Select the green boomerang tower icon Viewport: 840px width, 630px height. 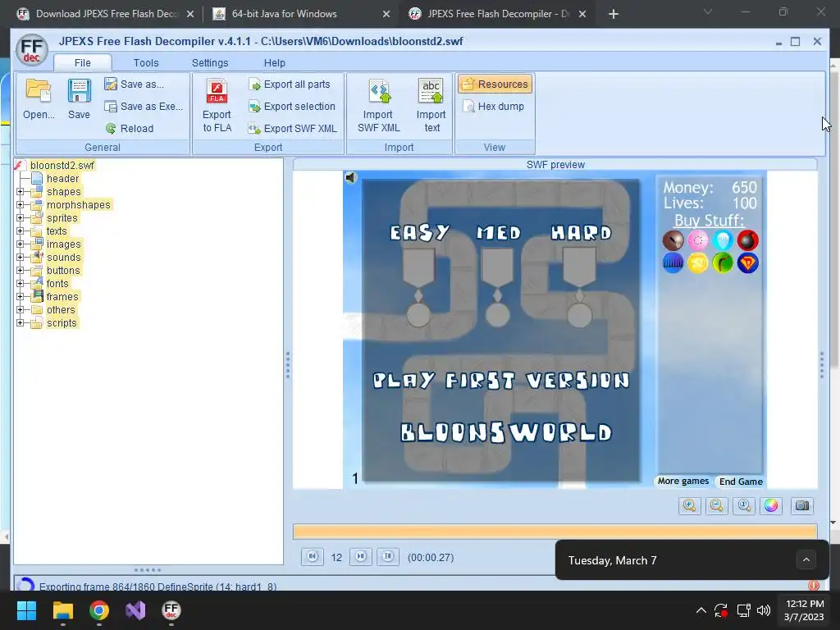click(723, 263)
